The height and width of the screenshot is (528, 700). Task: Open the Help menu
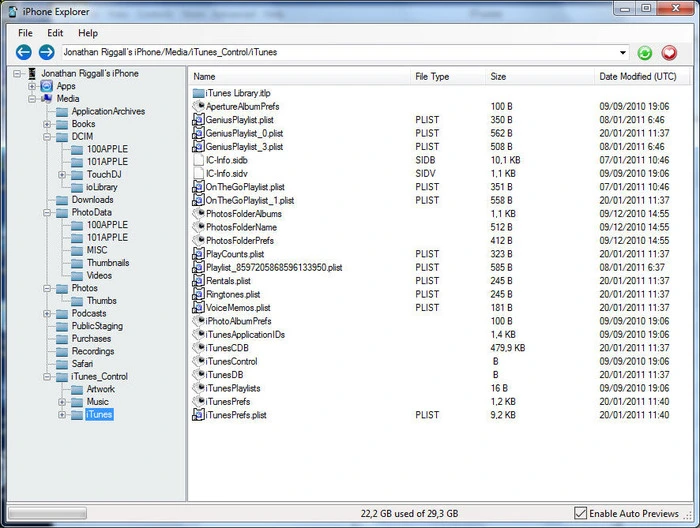pyautogui.click(x=88, y=33)
